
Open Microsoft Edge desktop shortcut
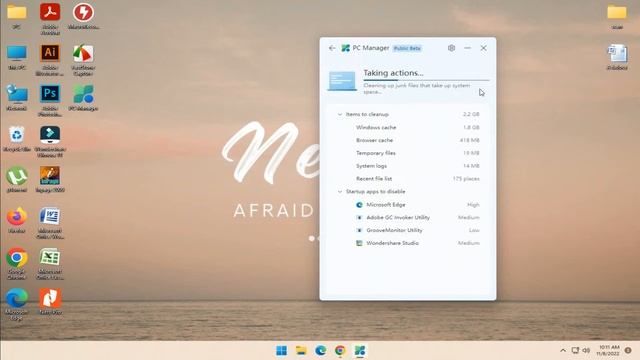click(17, 304)
